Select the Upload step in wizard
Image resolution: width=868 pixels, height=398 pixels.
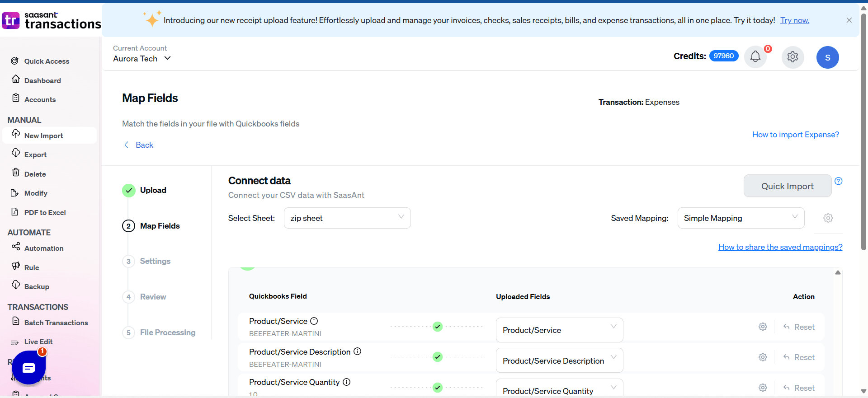(x=145, y=190)
